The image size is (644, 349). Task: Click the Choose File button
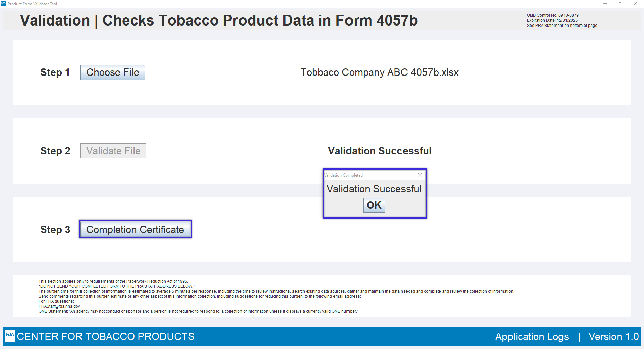point(112,72)
